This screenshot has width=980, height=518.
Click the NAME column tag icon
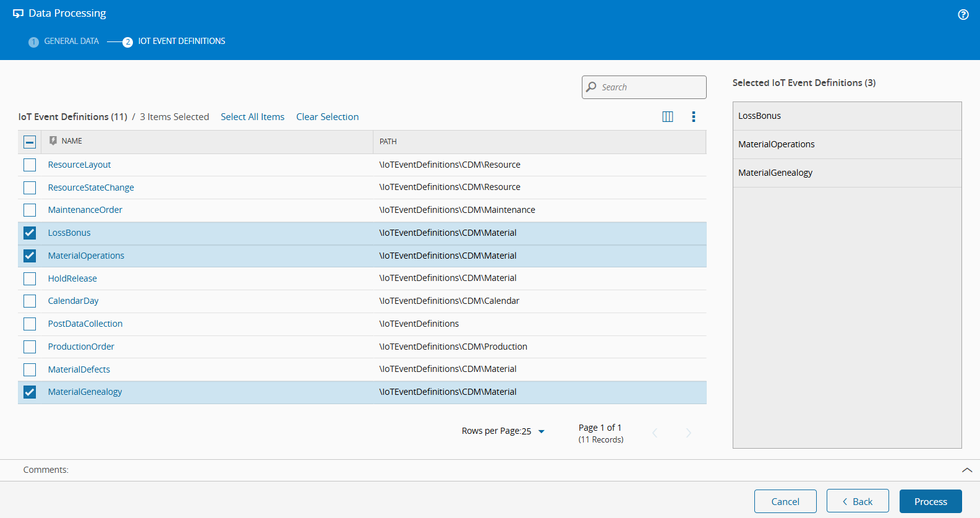53,141
